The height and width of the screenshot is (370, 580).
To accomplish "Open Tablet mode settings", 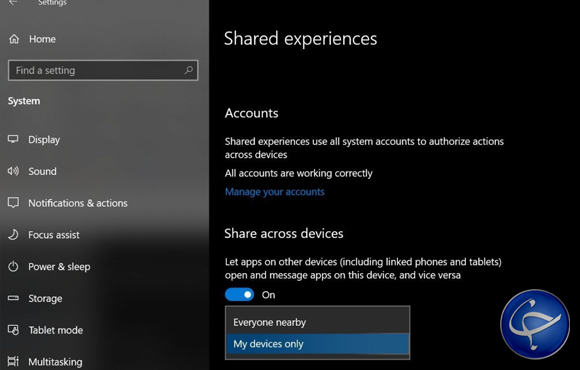I will point(55,330).
